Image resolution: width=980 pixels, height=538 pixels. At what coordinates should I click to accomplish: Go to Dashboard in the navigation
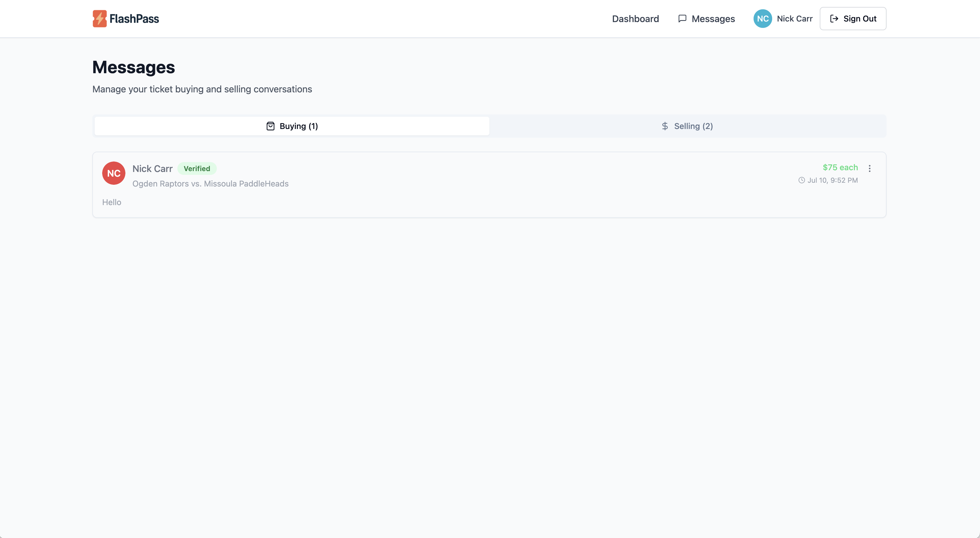click(x=635, y=19)
